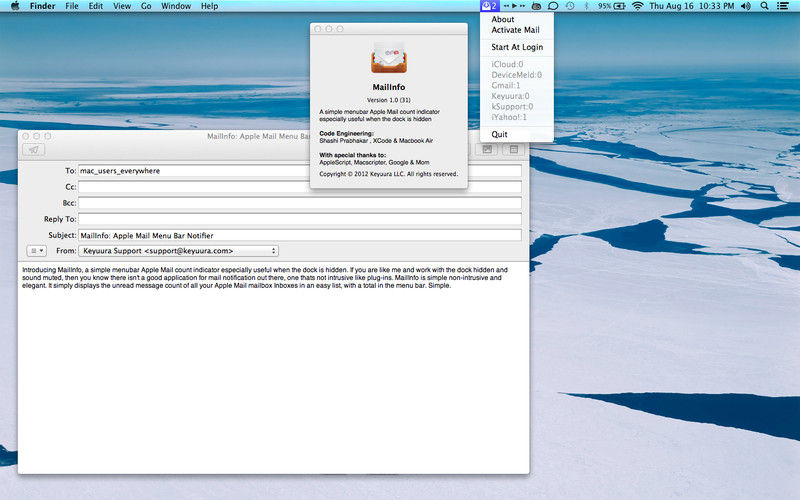Image resolution: width=800 pixels, height=500 pixels.
Task: Open the From address dropdown
Action: point(179,251)
